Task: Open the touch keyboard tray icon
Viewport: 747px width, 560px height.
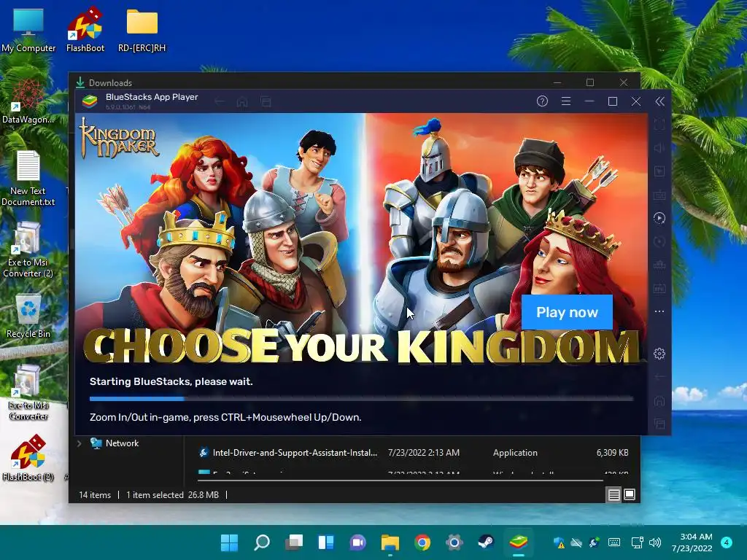Action: (x=614, y=542)
